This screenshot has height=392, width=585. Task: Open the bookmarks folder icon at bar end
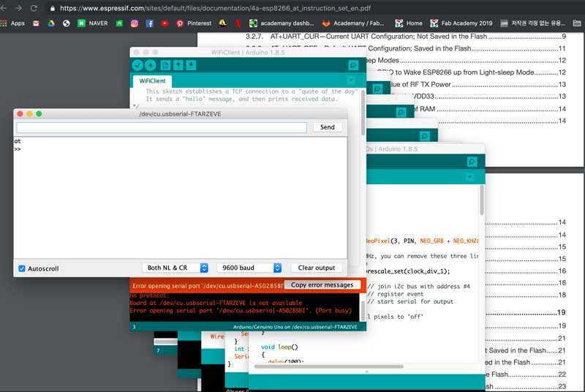[577, 23]
